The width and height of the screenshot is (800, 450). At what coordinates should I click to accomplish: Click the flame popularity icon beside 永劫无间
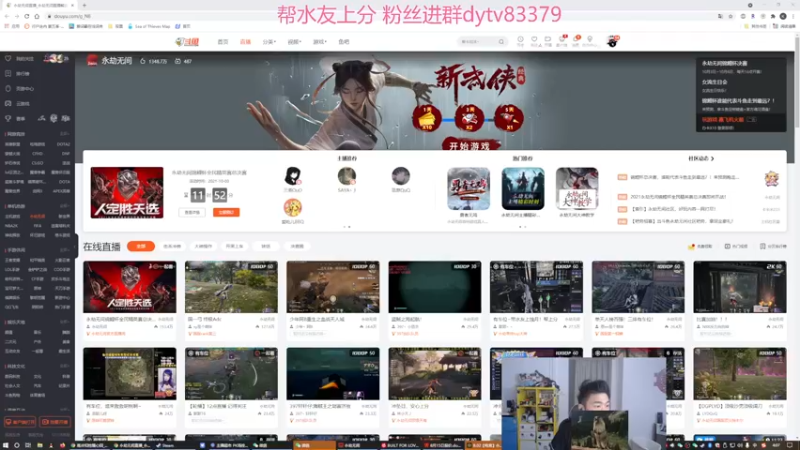tap(143, 61)
